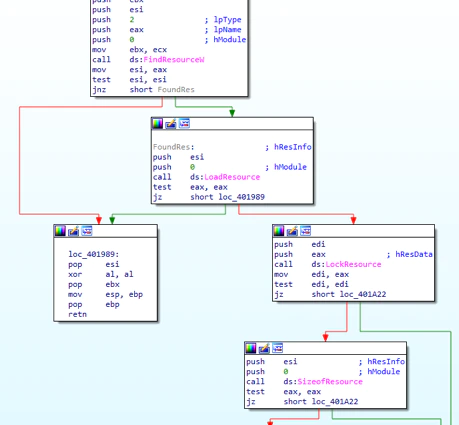Click the 'FoundRes:' label in the second node
This screenshot has width=459, height=425.
click(173, 147)
